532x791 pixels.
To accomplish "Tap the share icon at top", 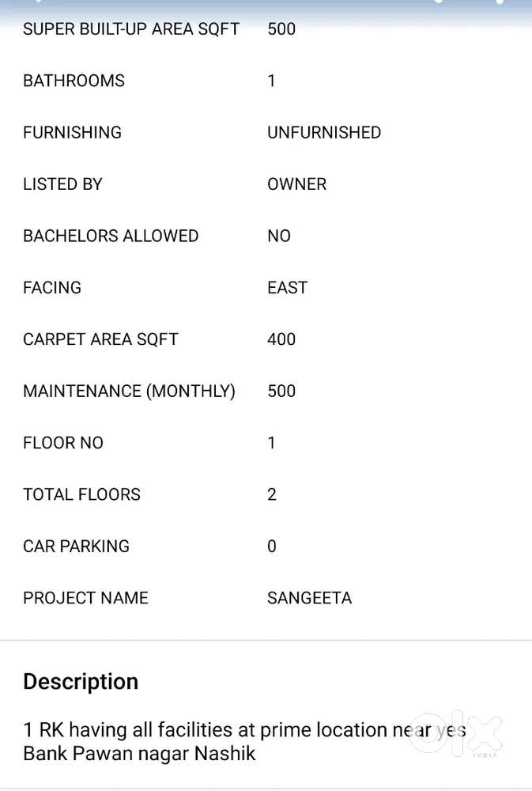I will [x=439, y=3].
